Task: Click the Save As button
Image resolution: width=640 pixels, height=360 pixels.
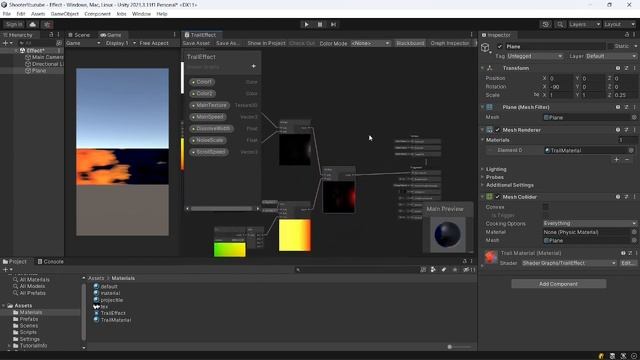Action: point(228,43)
